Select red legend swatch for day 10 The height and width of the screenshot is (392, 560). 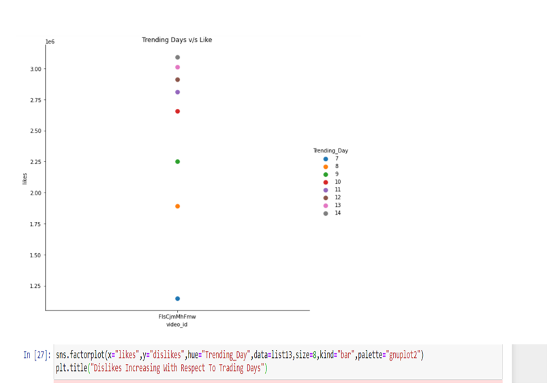[x=326, y=182]
